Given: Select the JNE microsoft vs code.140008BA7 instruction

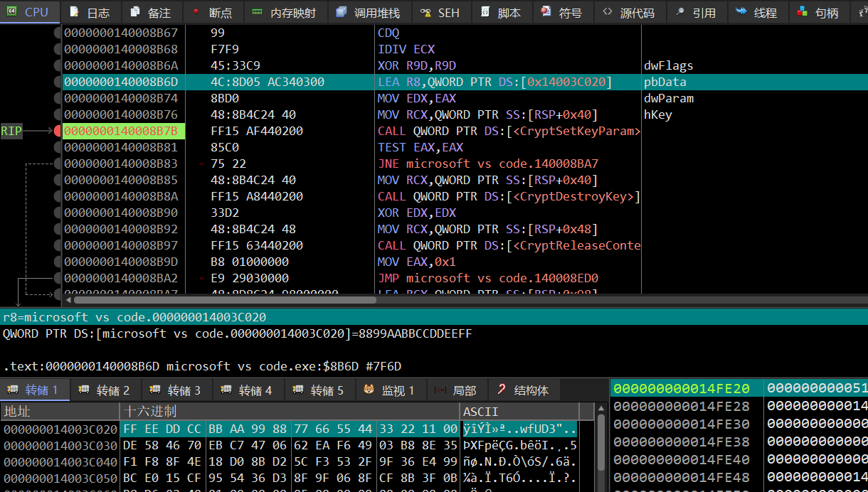Looking at the screenshot, I should 487,164.
